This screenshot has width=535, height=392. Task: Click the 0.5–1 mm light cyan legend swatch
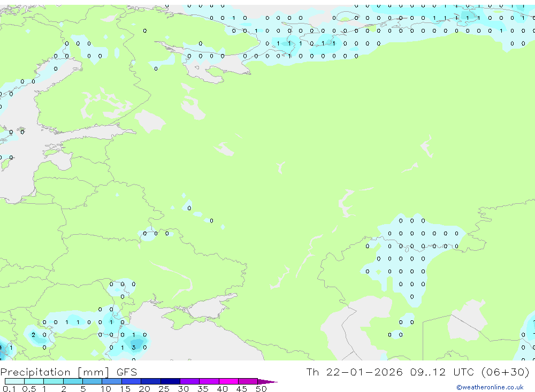(34, 381)
